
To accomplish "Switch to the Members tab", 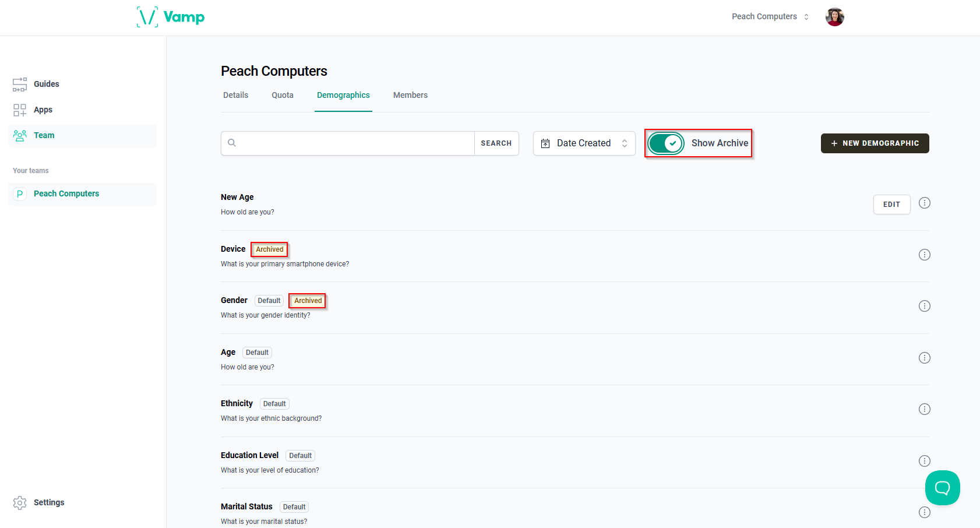I will coord(410,95).
